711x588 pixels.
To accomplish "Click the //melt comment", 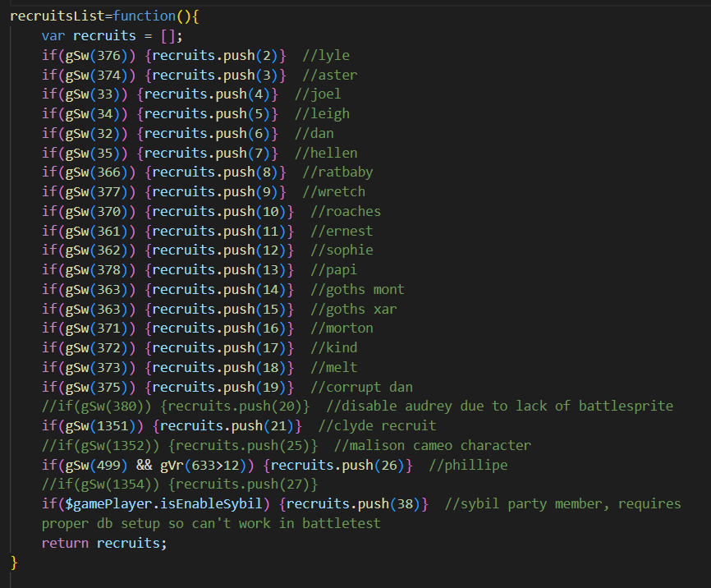I will pos(333,367).
